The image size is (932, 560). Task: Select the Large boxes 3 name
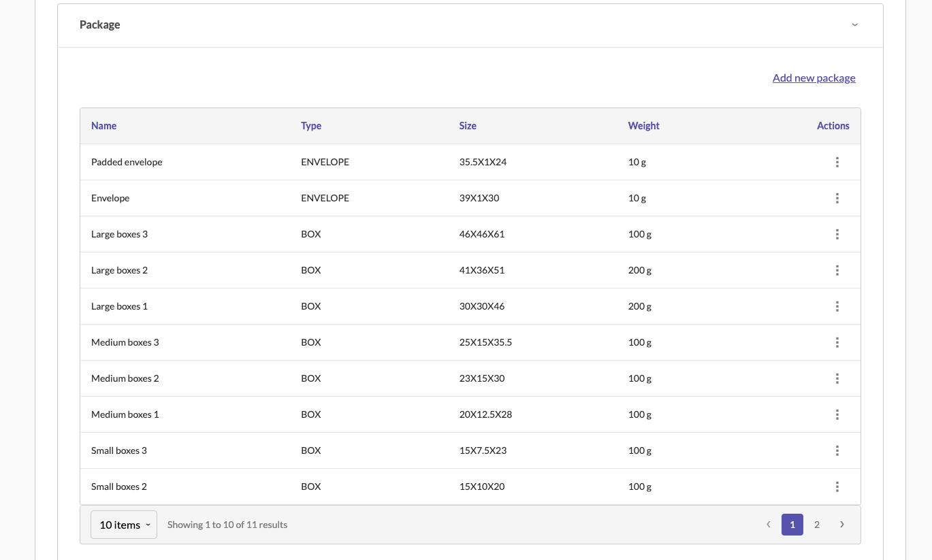tap(119, 234)
